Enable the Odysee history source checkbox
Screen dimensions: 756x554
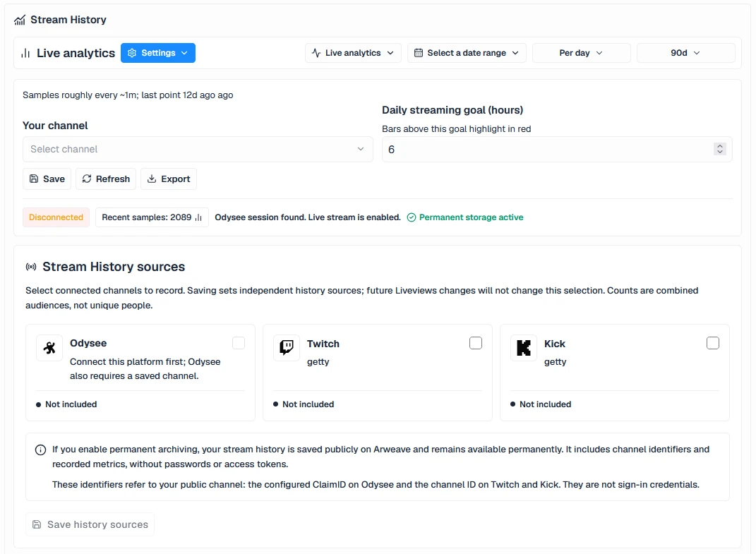[239, 343]
